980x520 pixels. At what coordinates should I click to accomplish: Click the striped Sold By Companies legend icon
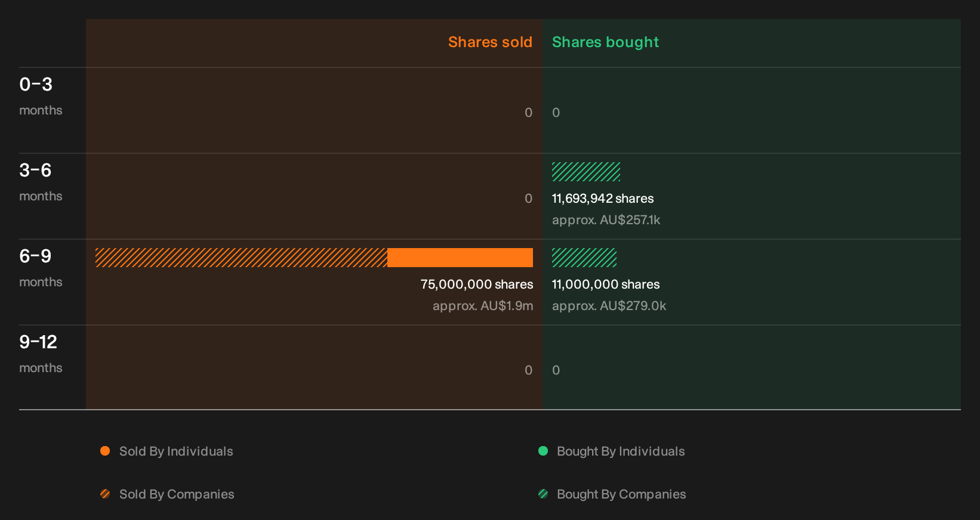105,494
